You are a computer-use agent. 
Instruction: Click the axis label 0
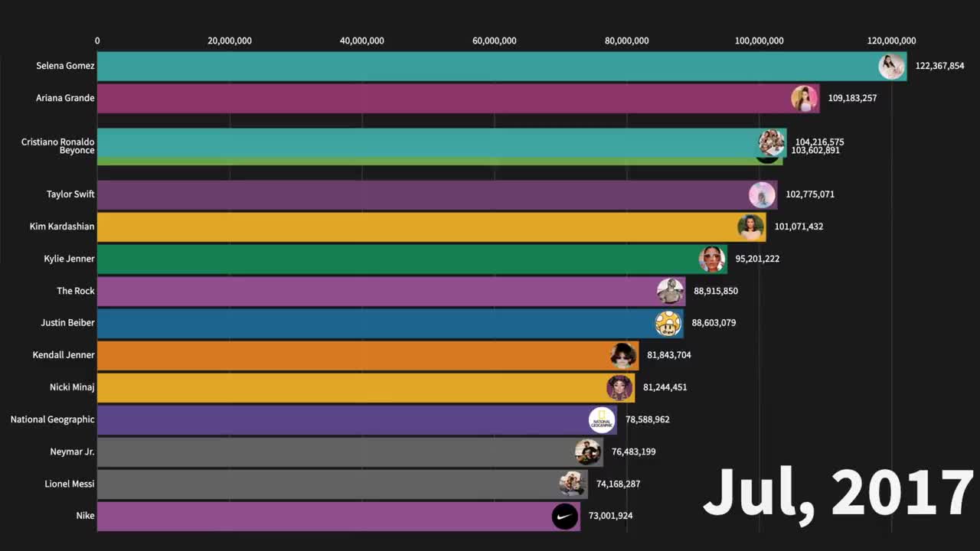[x=97, y=41]
